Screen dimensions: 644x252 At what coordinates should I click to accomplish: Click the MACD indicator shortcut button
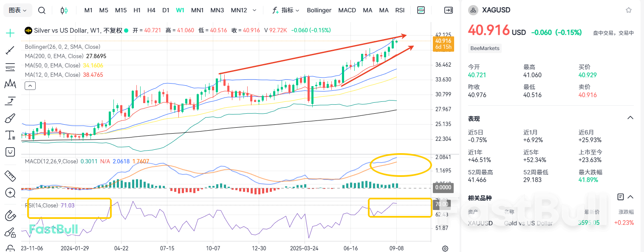point(347,10)
